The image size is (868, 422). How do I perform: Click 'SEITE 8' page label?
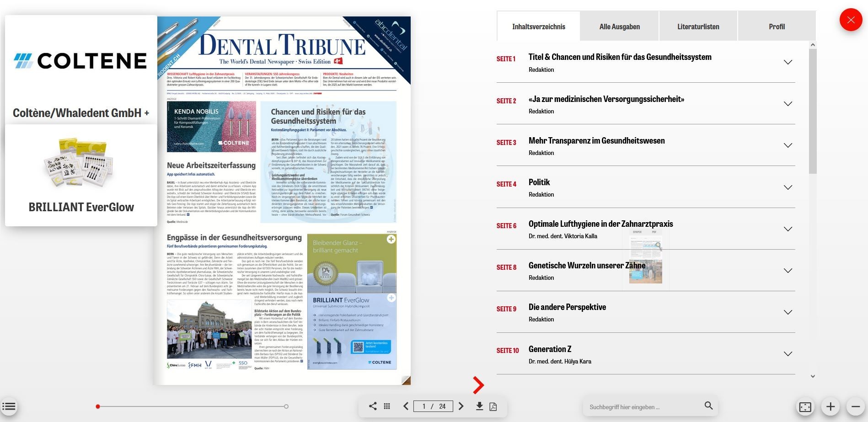point(506,267)
